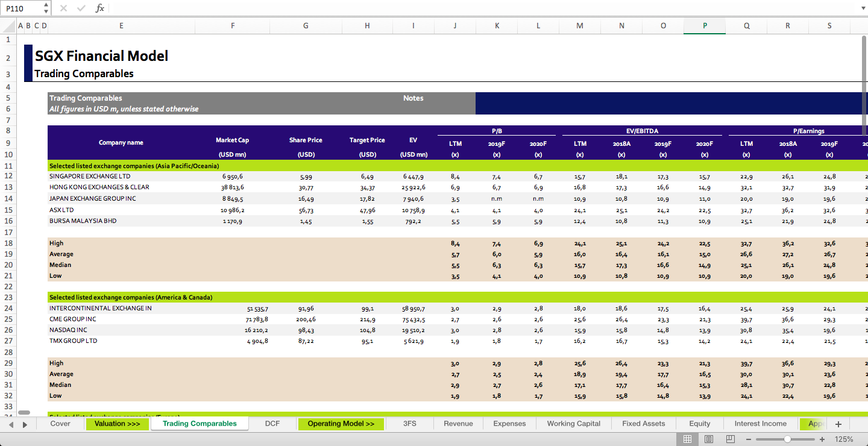The height and width of the screenshot is (446, 868).
Task: Click America & Canada section header
Action: pos(131,297)
